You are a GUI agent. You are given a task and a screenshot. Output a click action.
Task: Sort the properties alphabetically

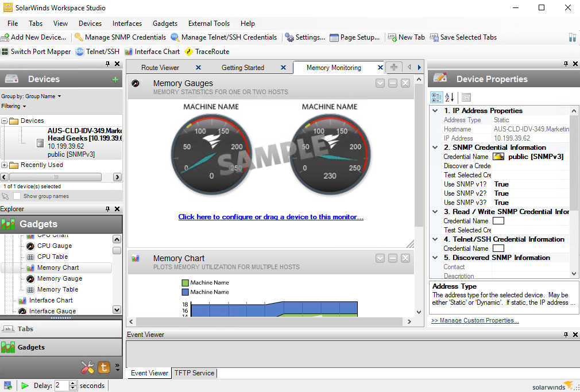[x=450, y=98]
